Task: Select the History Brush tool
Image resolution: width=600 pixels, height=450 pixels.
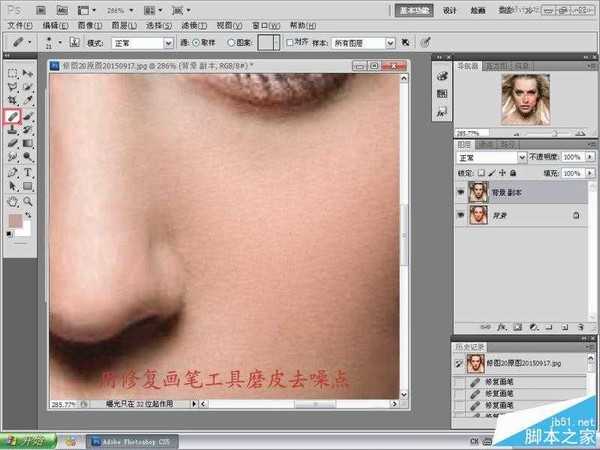Action: (28, 130)
